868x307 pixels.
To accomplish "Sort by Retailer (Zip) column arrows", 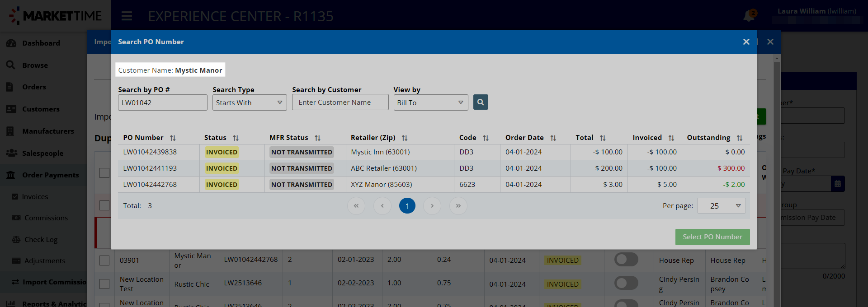I will (405, 138).
